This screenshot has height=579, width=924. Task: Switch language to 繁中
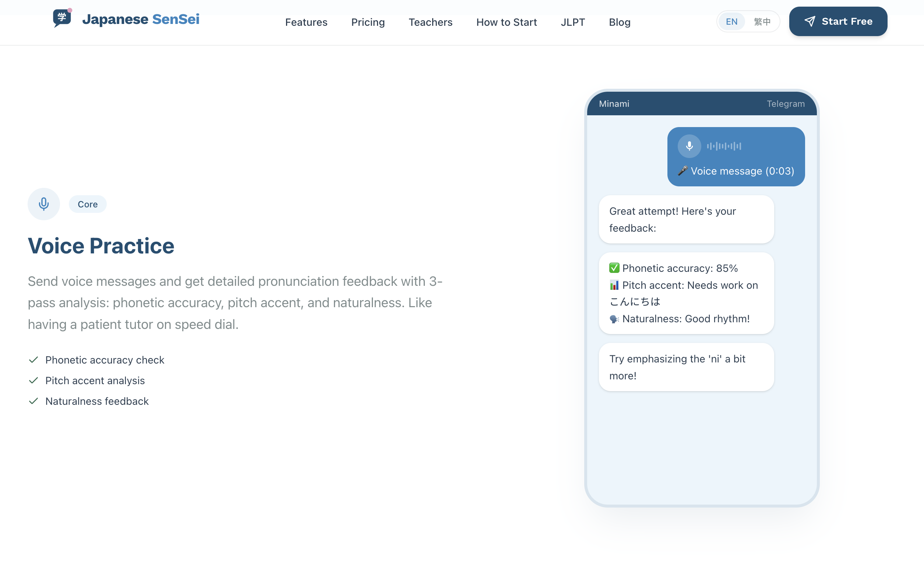tap(763, 21)
